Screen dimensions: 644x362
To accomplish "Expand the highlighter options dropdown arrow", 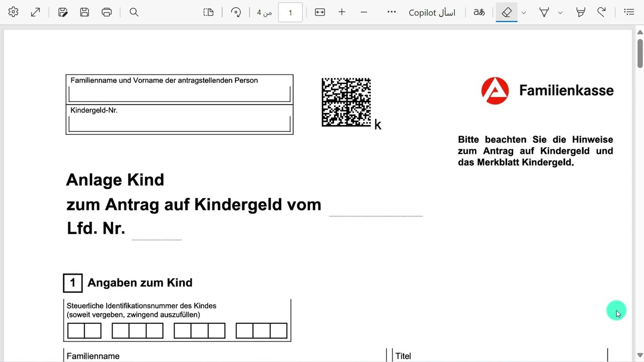I will point(560,13).
